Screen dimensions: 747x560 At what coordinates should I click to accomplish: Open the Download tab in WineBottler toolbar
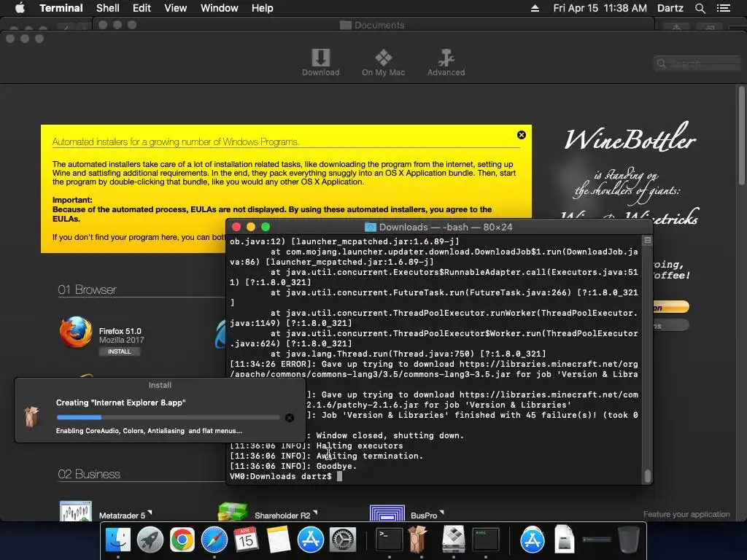coord(321,62)
